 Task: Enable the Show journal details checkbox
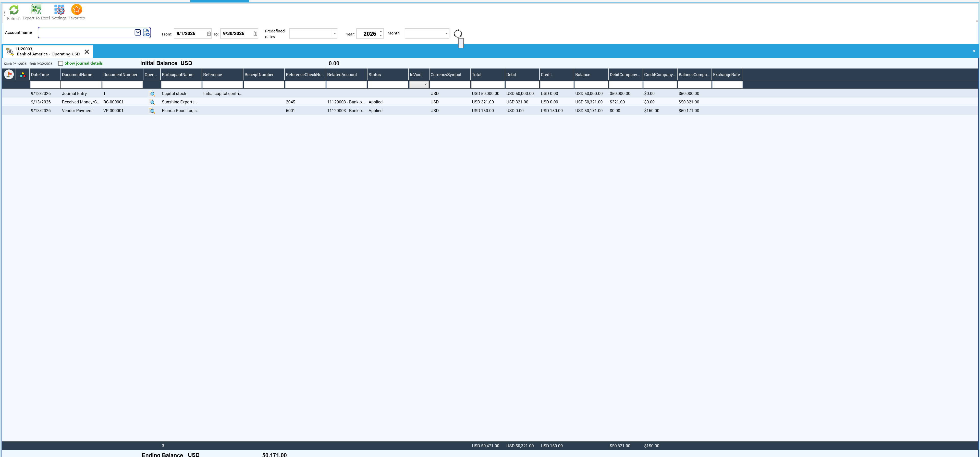click(x=60, y=63)
